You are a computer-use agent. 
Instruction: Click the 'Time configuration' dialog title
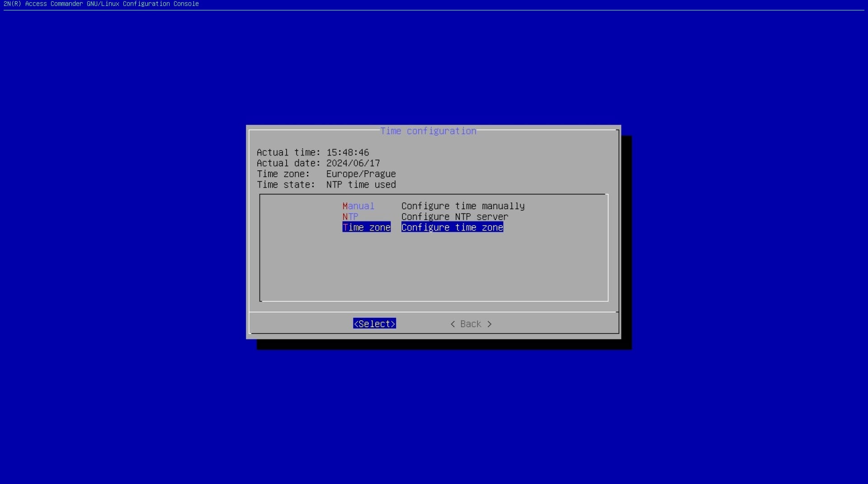(428, 131)
